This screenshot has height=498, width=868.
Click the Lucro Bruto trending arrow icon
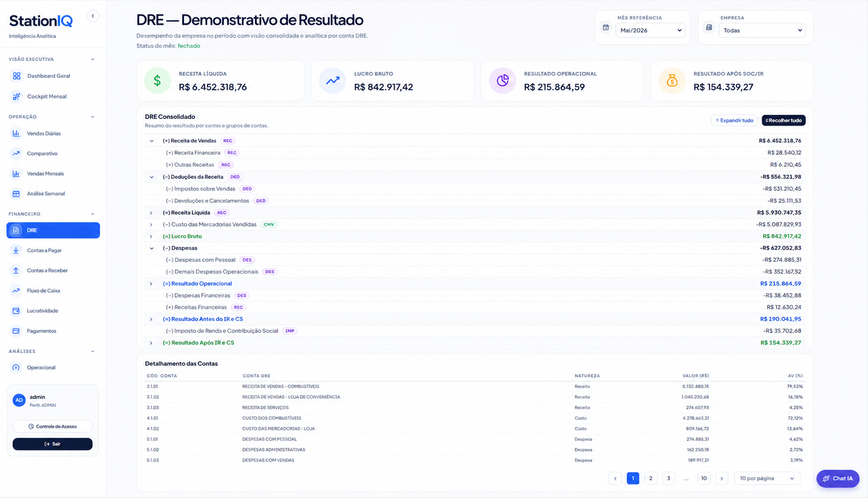(332, 81)
